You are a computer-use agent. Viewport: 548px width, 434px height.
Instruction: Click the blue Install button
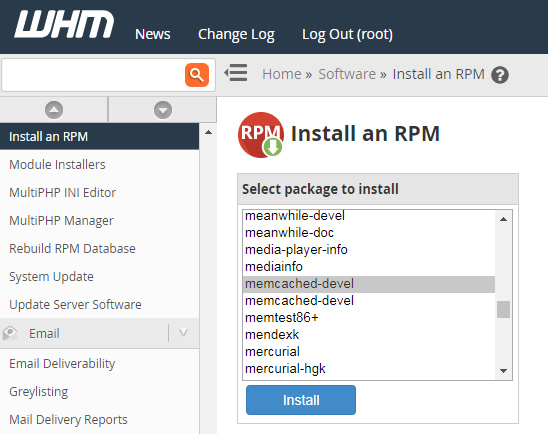point(301,400)
